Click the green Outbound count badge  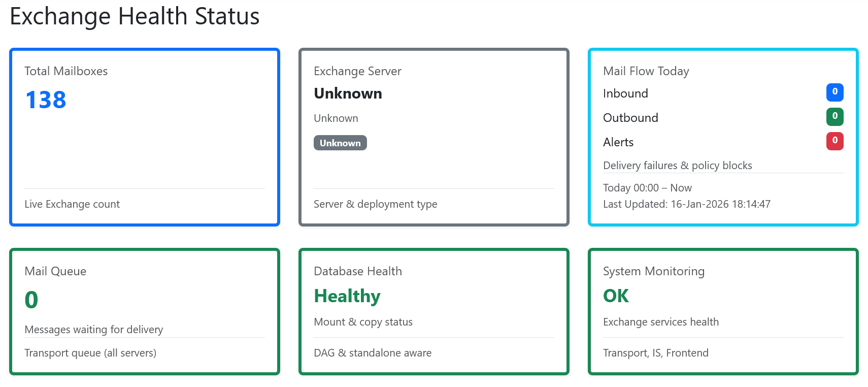tap(834, 116)
